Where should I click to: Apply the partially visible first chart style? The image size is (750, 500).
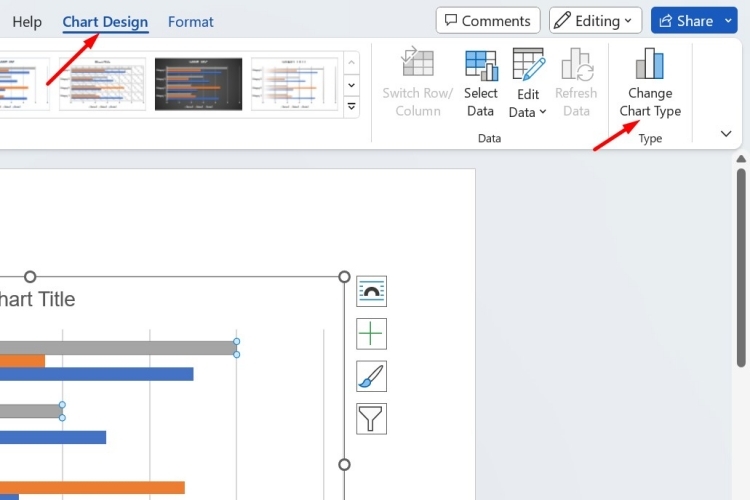point(24,84)
